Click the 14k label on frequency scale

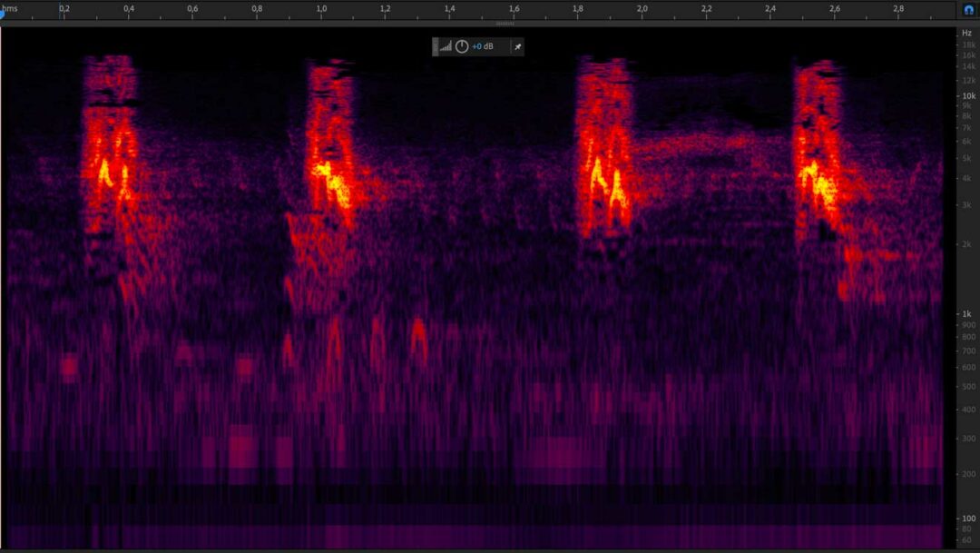pyautogui.click(x=968, y=66)
